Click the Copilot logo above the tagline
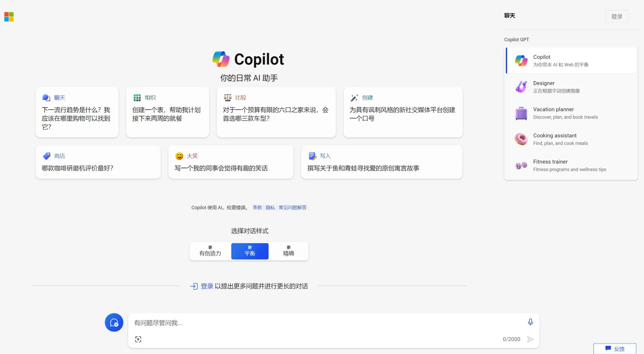644x354 pixels. click(x=221, y=59)
